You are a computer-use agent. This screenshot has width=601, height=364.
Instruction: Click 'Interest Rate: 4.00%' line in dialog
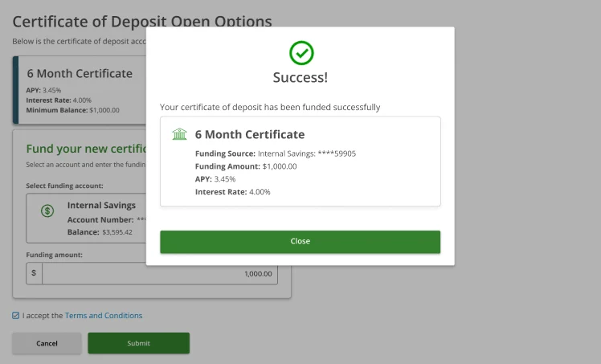click(233, 192)
